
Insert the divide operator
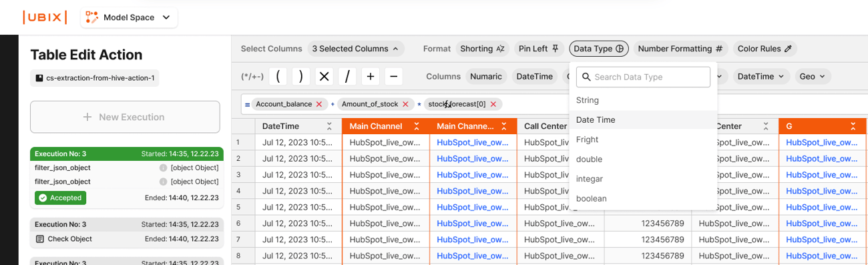(x=347, y=76)
